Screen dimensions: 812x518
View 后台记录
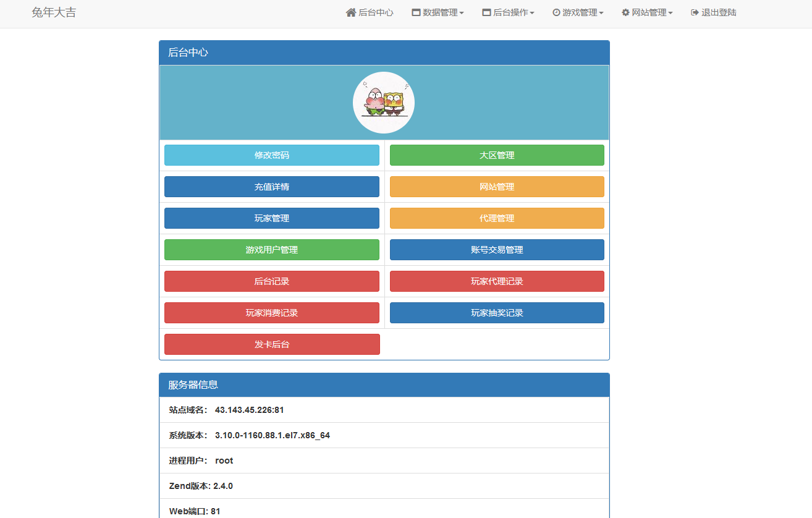coord(272,281)
